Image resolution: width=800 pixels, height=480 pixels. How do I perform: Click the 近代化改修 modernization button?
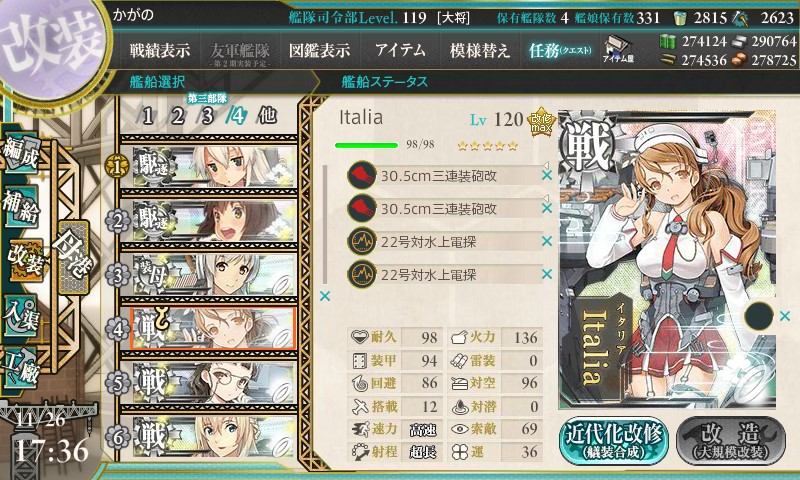[614, 441]
